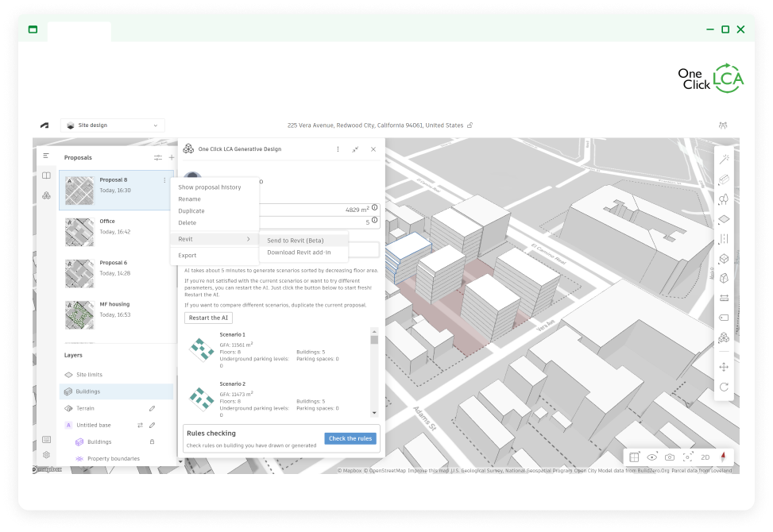
Task: Open the MF housing proposal
Action: click(x=116, y=314)
